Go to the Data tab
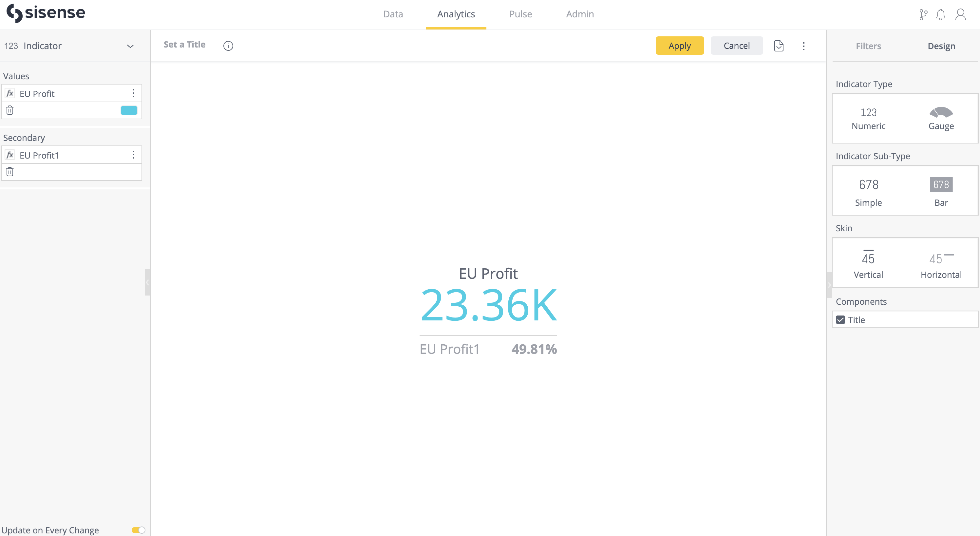Image resolution: width=980 pixels, height=536 pixels. [393, 14]
